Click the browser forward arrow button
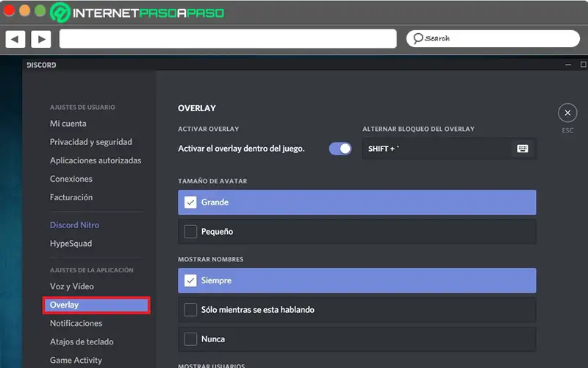Viewport: 588px width, 368px height. pyautogui.click(x=40, y=38)
